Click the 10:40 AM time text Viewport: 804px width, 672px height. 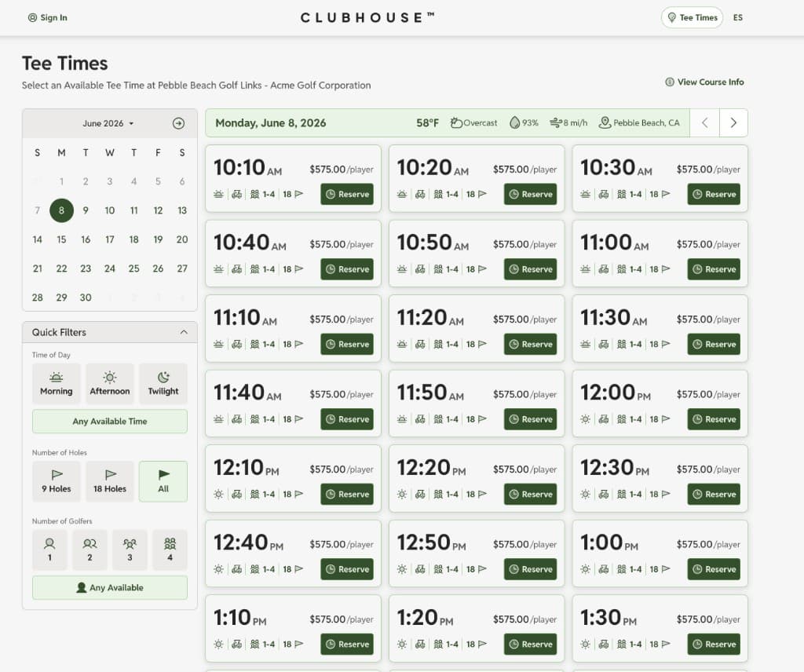pyautogui.click(x=250, y=243)
